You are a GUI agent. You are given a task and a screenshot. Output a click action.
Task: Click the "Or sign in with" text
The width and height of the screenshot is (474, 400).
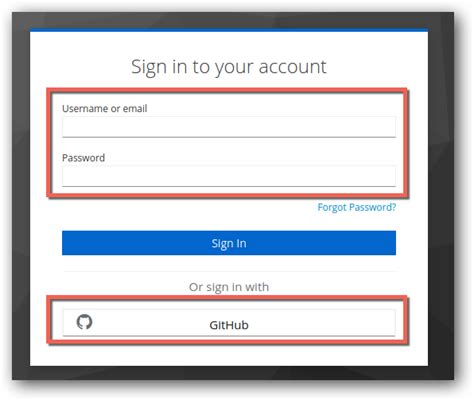229,287
